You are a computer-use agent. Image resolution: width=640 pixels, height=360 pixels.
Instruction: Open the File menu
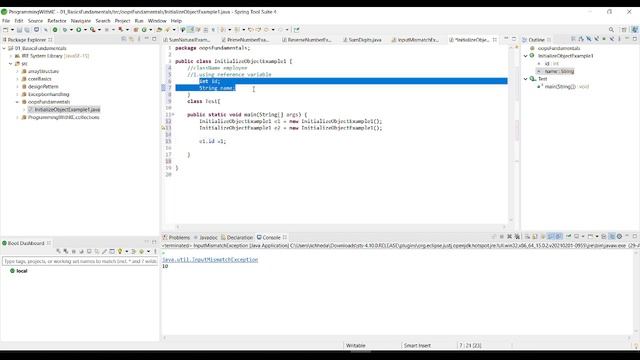pyautogui.click(x=6, y=21)
